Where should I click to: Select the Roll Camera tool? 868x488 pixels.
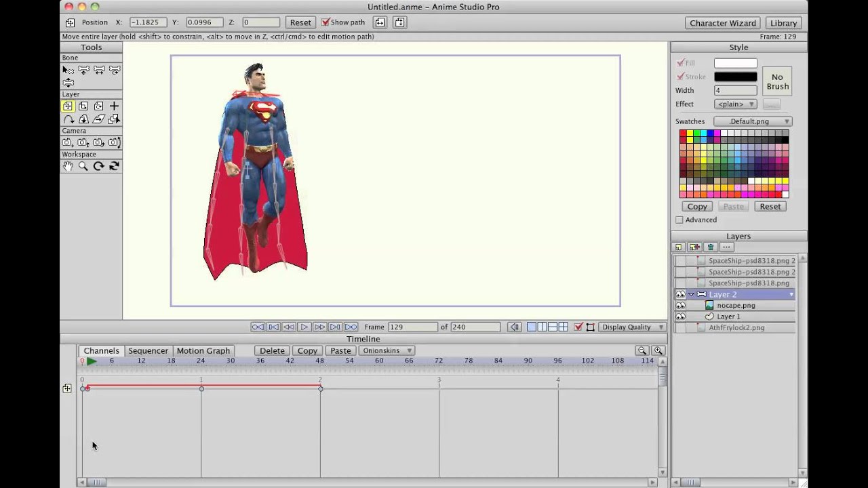99,142
